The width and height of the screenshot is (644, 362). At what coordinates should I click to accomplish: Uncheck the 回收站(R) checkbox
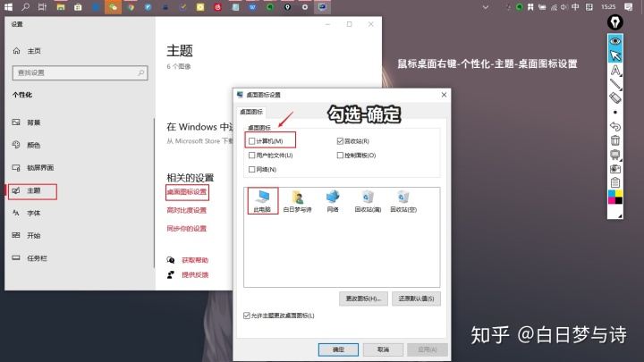point(340,141)
